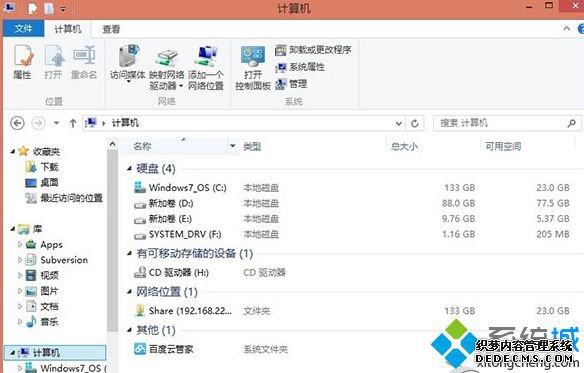Open the 文件 (File) tab
This screenshot has width=584, height=373.
click(x=23, y=29)
